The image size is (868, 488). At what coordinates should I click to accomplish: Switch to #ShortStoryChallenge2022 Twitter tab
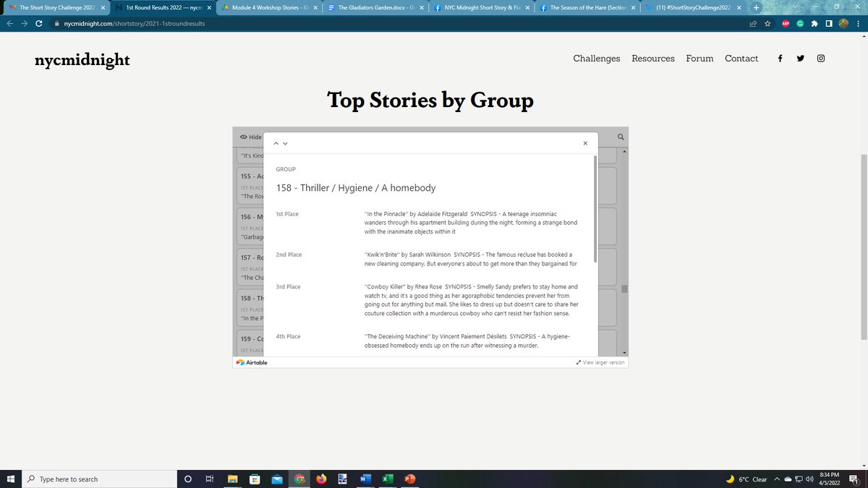point(693,7)
